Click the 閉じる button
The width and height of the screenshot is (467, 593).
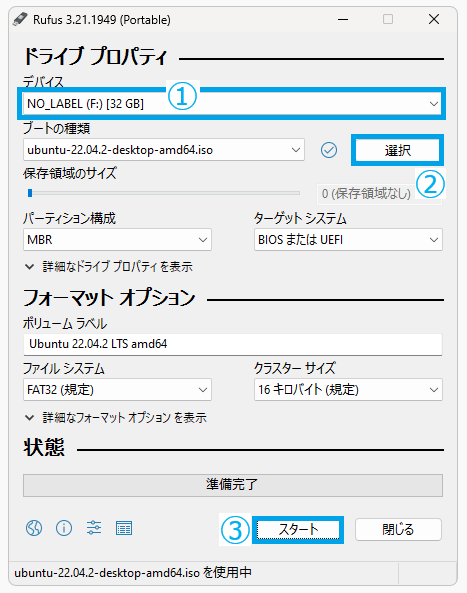398,529
